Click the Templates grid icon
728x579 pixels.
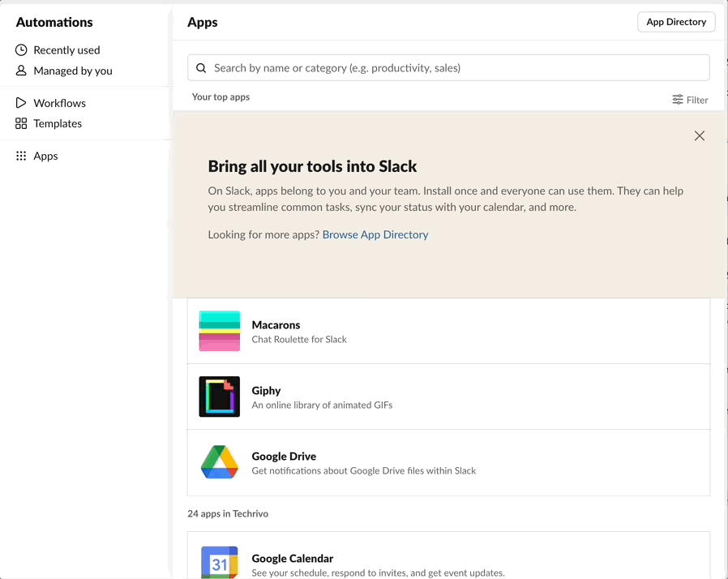click(21, 123)
